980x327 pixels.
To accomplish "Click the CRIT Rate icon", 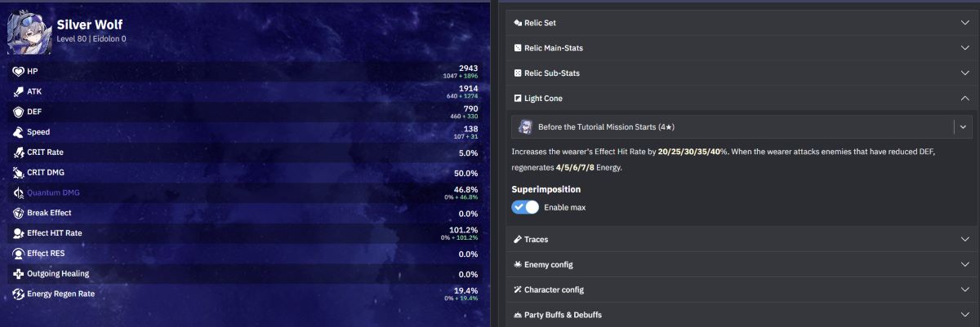I will coord(18,152).
